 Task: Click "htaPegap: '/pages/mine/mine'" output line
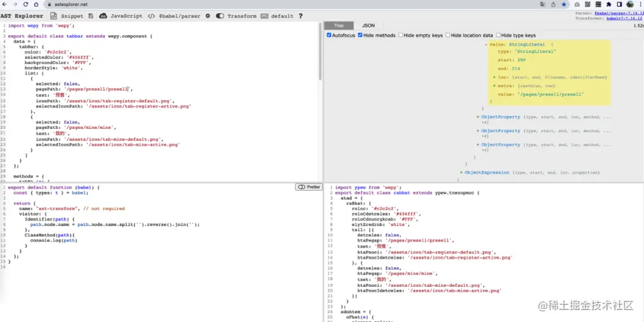(398, 273)
